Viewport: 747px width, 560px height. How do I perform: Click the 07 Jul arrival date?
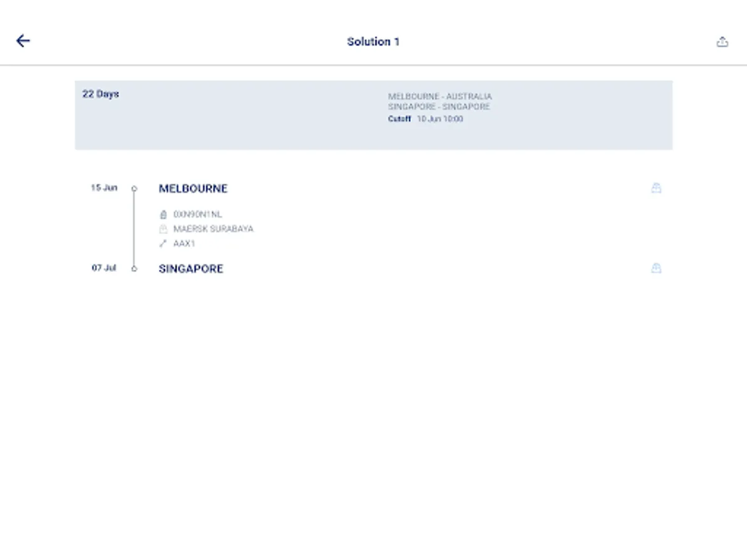click(104, 268)
